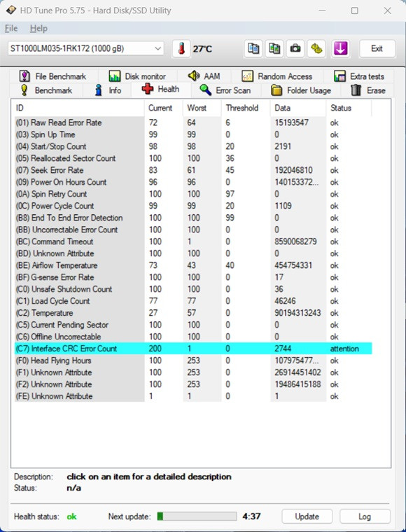Screen dimensions: 406x532
Task: Click the camera screenshot icon
Action: pos(295,49)
